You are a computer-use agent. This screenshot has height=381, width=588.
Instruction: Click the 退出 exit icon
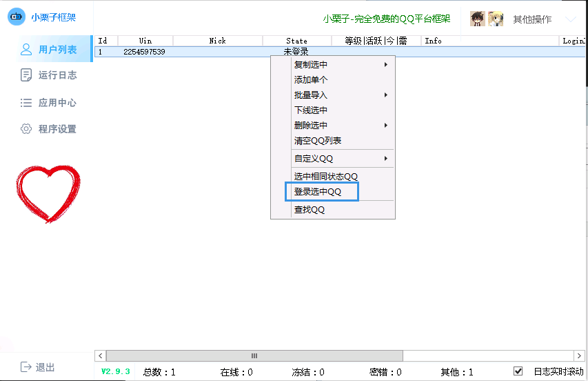26,367
